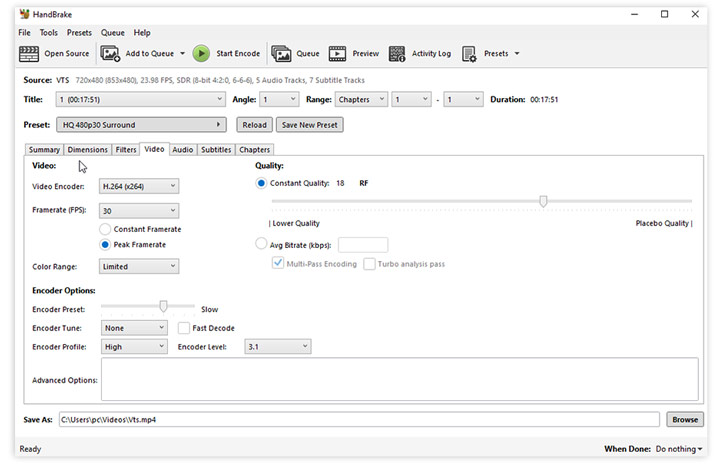This screenshot has height=466, width=720.
Task: Click inside the Advanced Options text box
Action: click(x=399, y=379)
